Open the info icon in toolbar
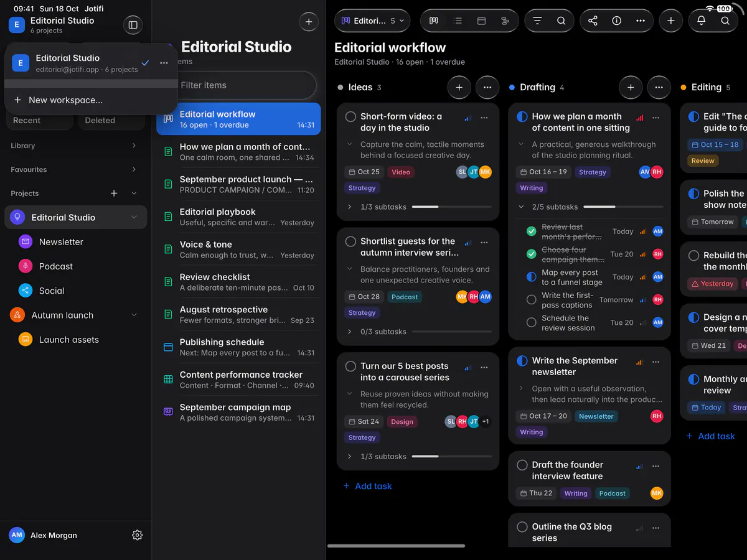 pos(616,21)
